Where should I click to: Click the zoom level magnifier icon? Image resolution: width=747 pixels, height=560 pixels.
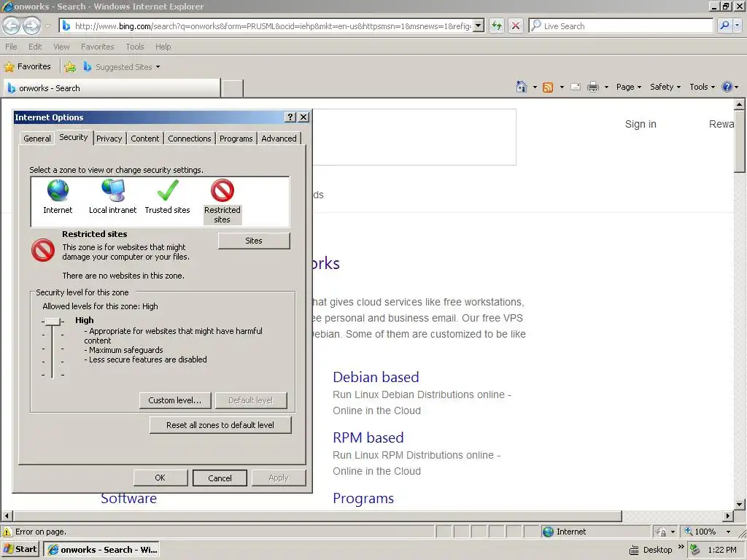tap(689, 532)
